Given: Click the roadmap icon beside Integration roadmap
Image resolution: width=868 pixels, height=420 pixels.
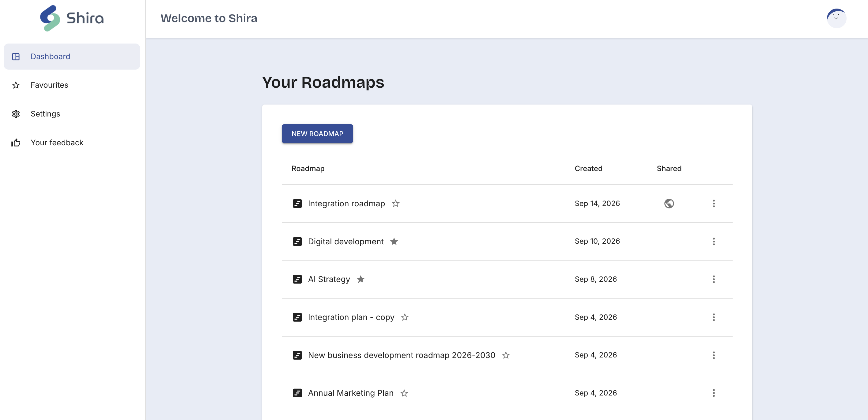Looking at the screenshot, I should click(x=297, y=204).
